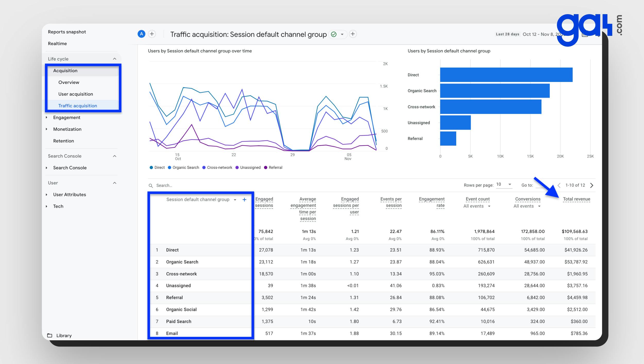Image resolution: width=644 pixels, height=364 pixels.
Task: Select the Organic Search table row
Action: coord(373,262)
